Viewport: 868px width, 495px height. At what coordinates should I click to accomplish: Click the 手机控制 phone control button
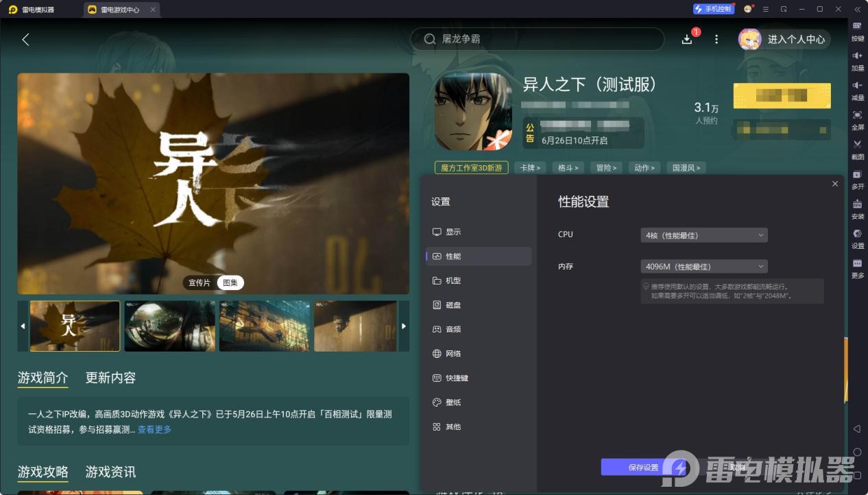pos(713,8)
